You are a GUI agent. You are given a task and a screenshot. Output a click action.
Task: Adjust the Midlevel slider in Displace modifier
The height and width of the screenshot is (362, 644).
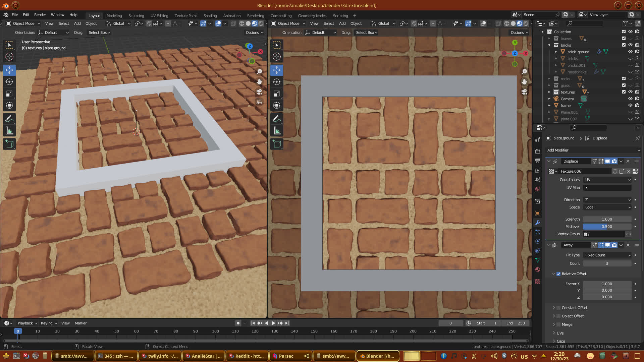(x=607, y=227)
